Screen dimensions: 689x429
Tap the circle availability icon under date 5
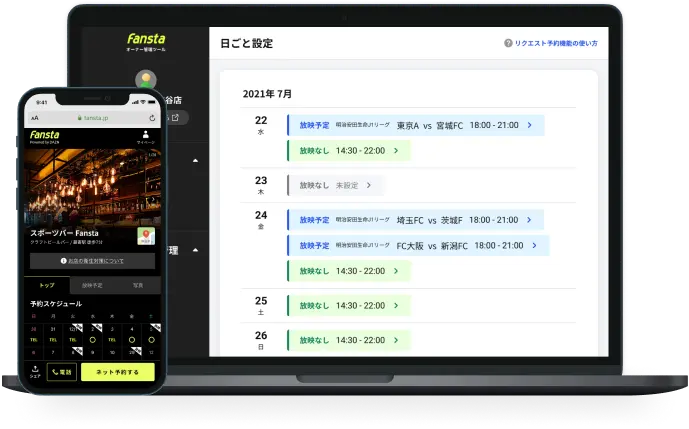151,340
